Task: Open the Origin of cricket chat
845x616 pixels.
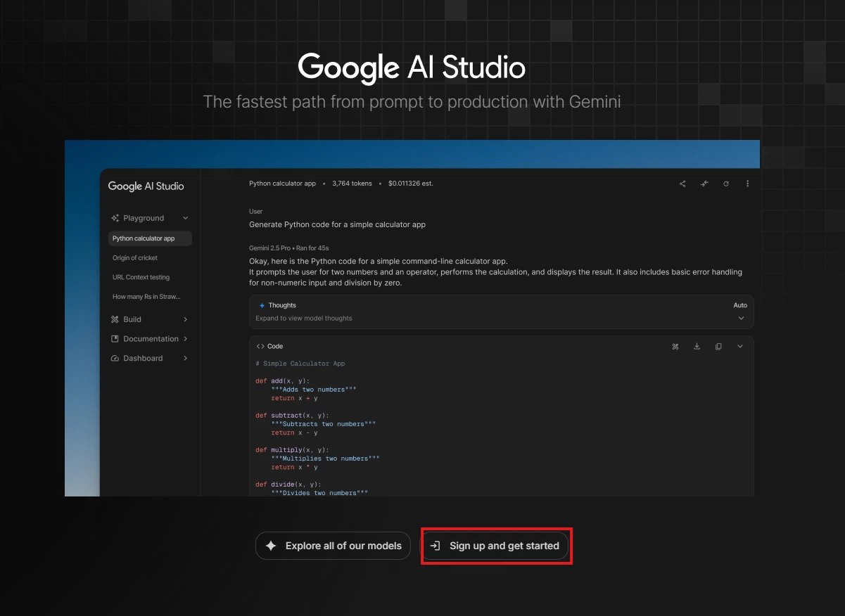Action: tap(135, 258)
